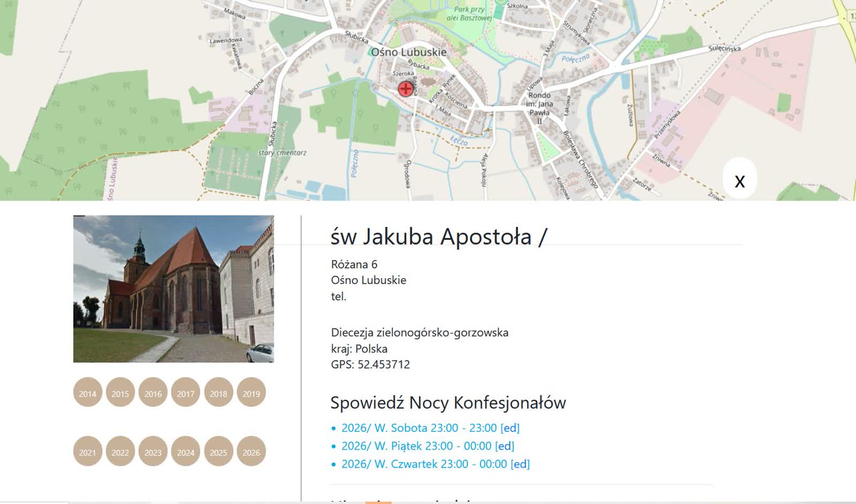856x504 pixels.
Task: Open the 2026 Sobota confession entry
Action: pos(419,428)
